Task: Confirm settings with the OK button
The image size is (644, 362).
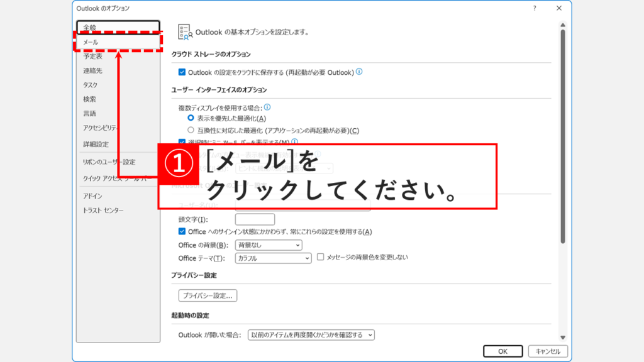Action: [502, 351]
